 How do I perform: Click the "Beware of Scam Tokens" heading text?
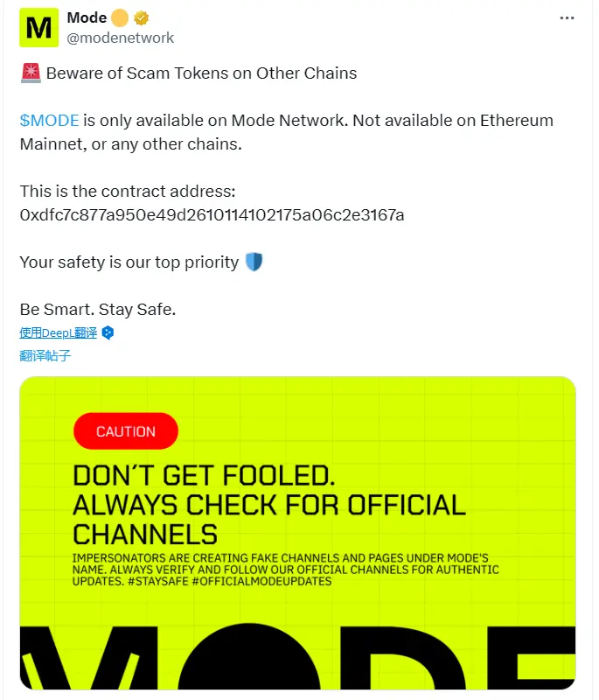pos(201,73)
